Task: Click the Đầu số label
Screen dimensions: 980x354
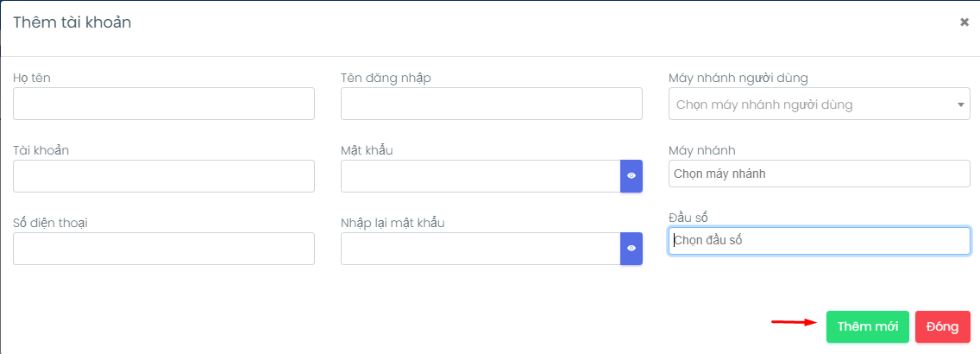Action: tap(688, 215)
